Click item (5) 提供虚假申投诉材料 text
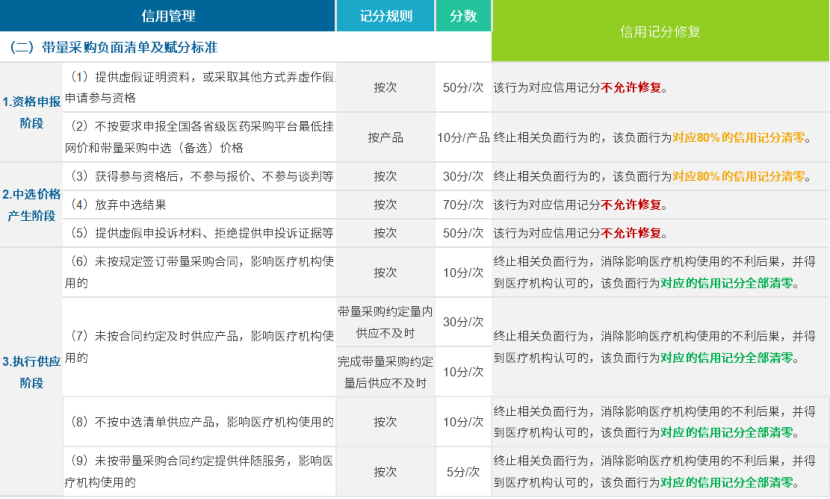The image size is (830, 499). coord(200,233)
